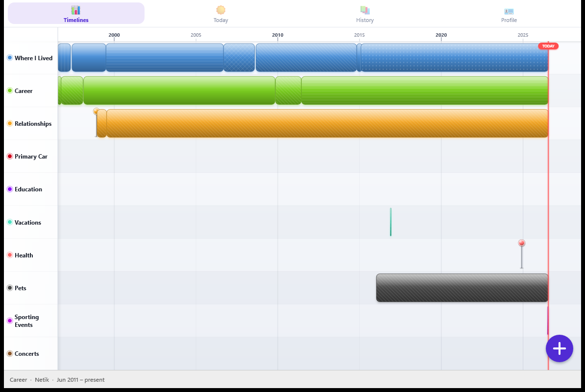Viewport: 585px width, 392px height.
Task: Select the Where I Lived row label
Action: pos(34,58)
